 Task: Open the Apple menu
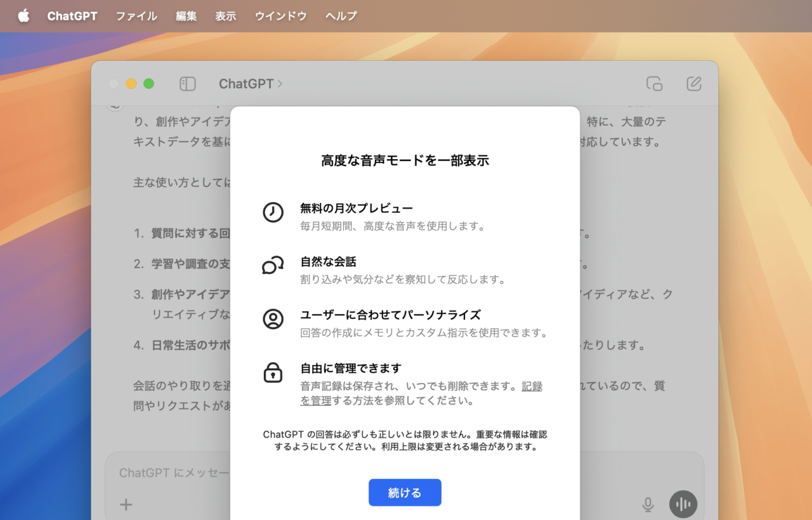[23, 16]
